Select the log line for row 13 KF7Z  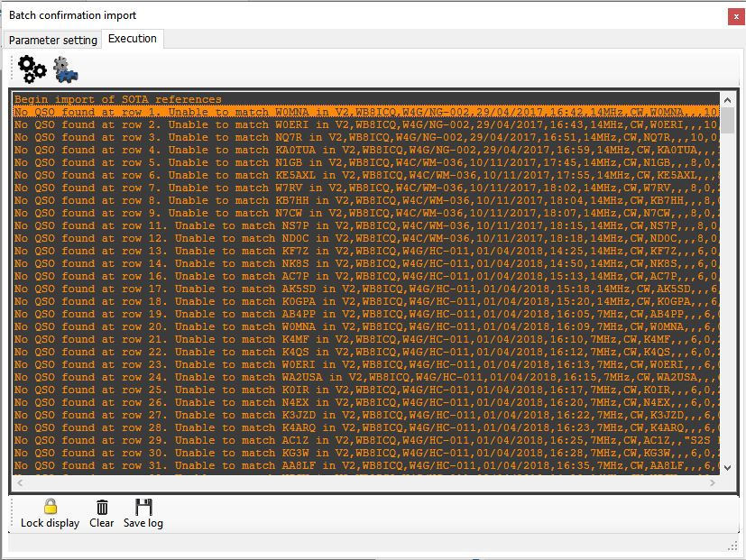[x=366, y=251]
